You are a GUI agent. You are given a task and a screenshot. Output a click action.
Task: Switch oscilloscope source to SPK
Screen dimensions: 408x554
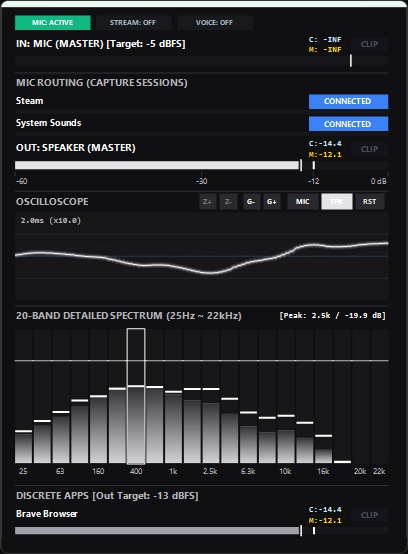tap(337, 201)
